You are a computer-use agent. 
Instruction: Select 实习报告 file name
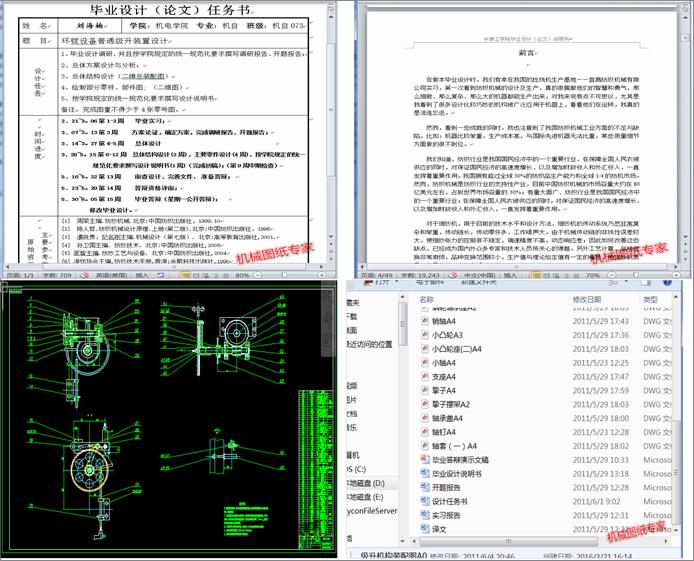[x=446, y=515]
